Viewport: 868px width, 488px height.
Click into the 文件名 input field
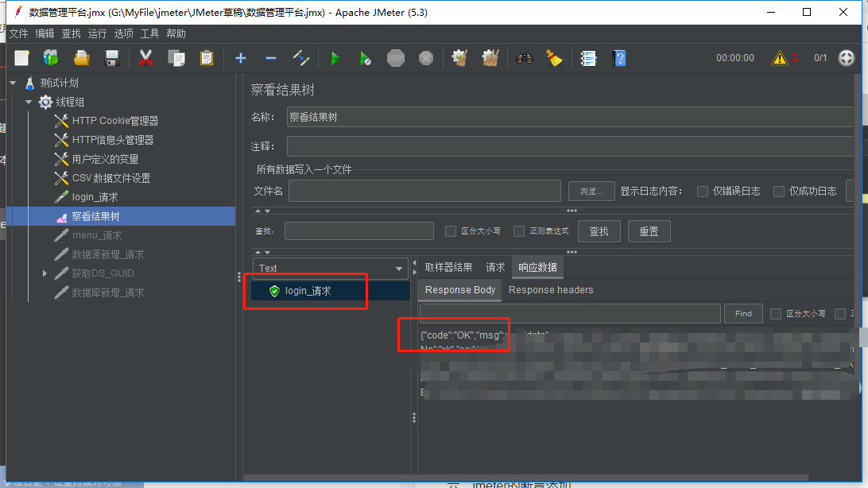(424, 191)
